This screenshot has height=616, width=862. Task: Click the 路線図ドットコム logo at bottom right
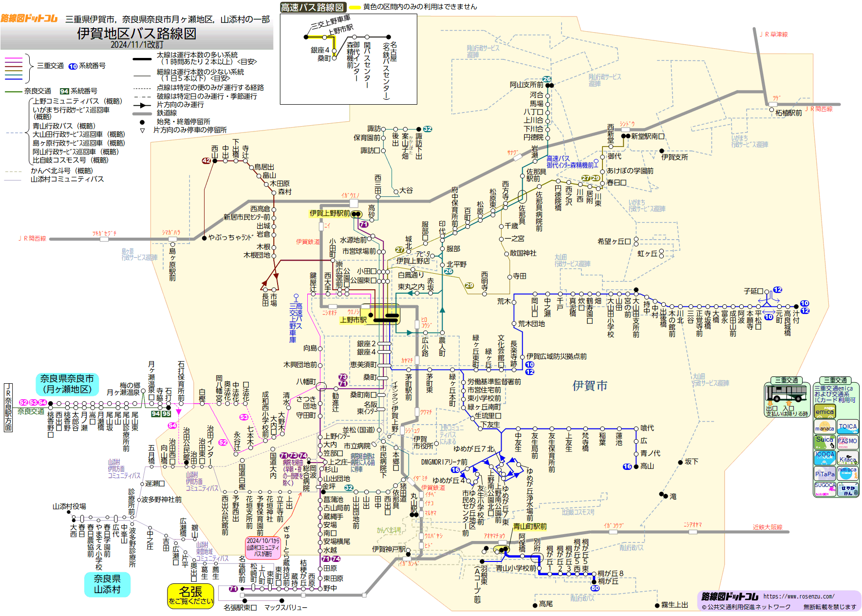click(x=730, y=597)
